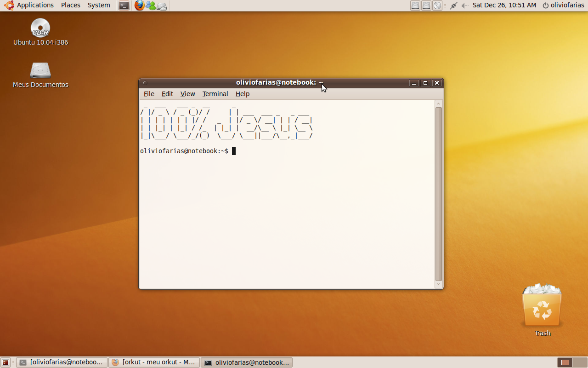Open Firefox from the top panel launcher

click(139, 6)
